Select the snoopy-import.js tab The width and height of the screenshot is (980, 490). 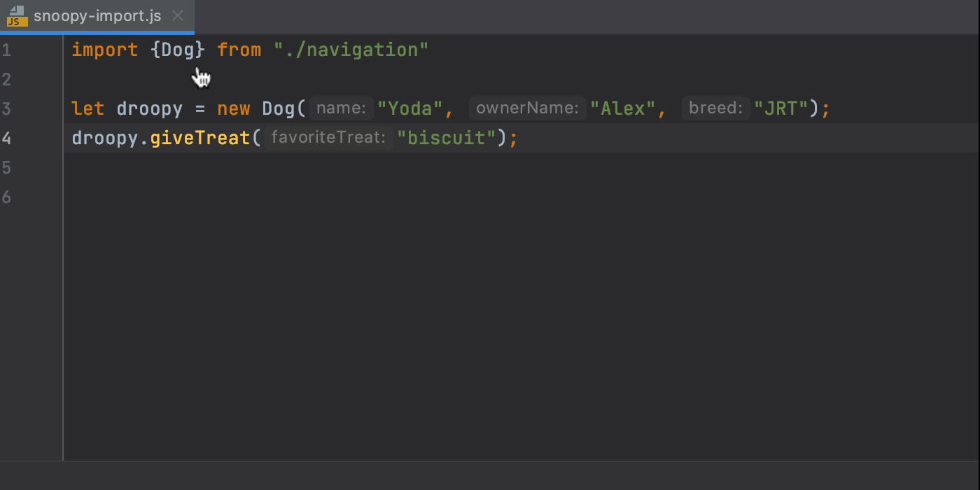click(x=97, y=16)
